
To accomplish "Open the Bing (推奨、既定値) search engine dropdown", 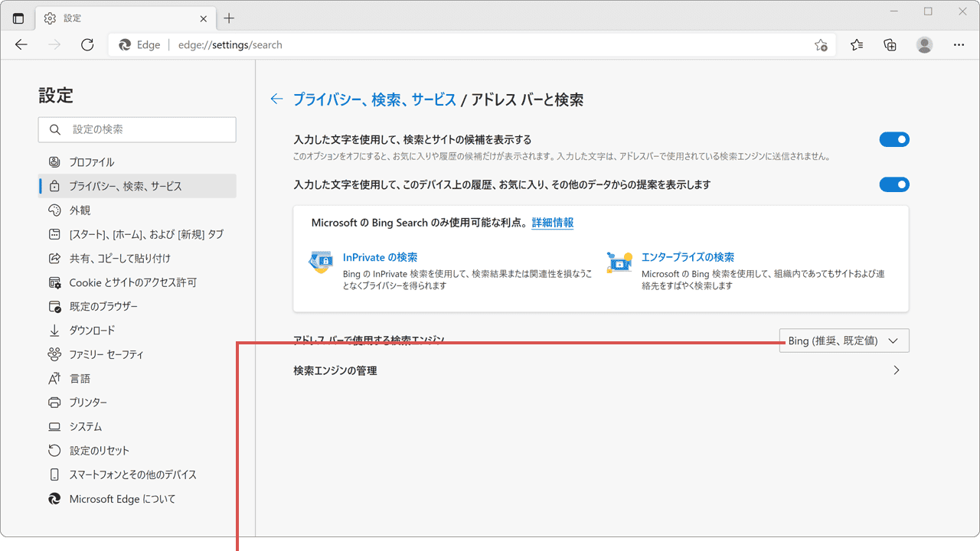I will 844,341.
